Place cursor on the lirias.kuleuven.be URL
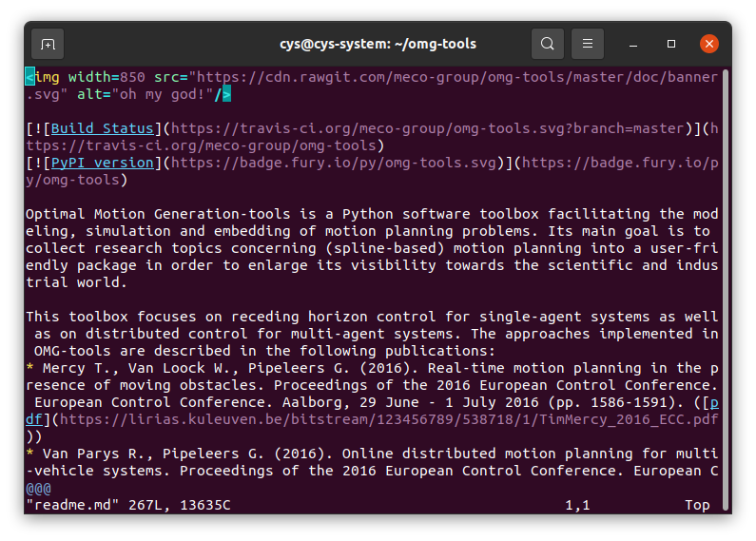 click(285, 419)
